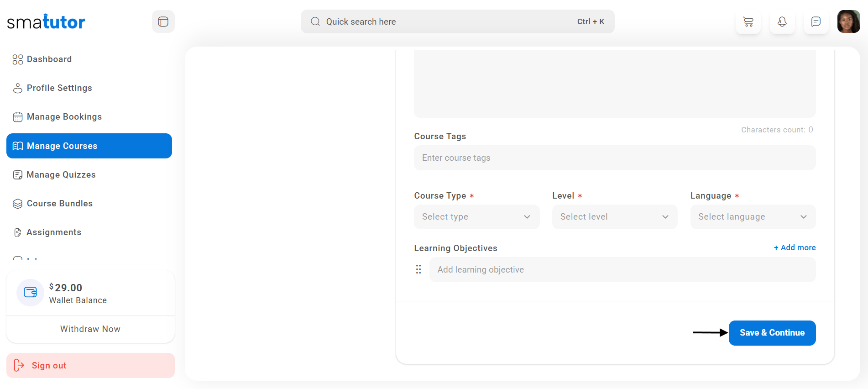Open the chat messages icon
The width and height of the screenshot is (868, 389).
[816, 22]
